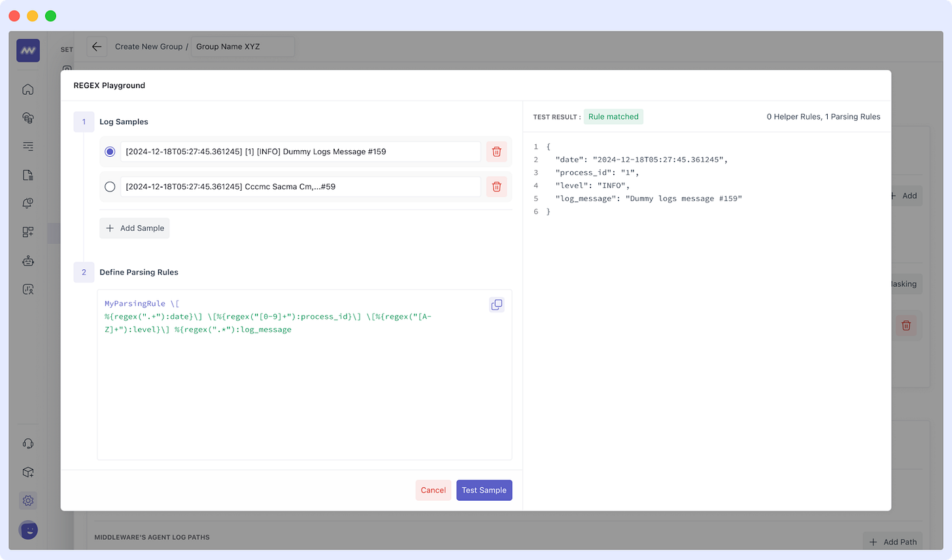Click MIDDLEWARE'S AGENT LOG PATHS heading
The image size is (952, 560).
pyautogui.click(x=152, y=537)
